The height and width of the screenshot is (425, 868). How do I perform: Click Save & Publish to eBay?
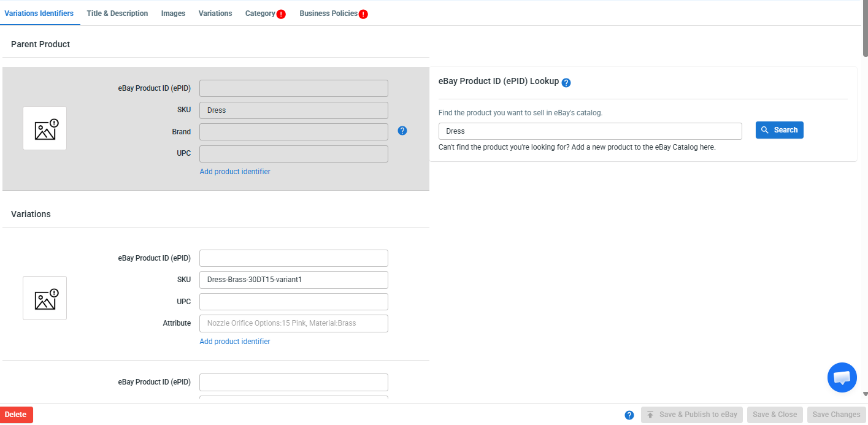tap(692, 415)
